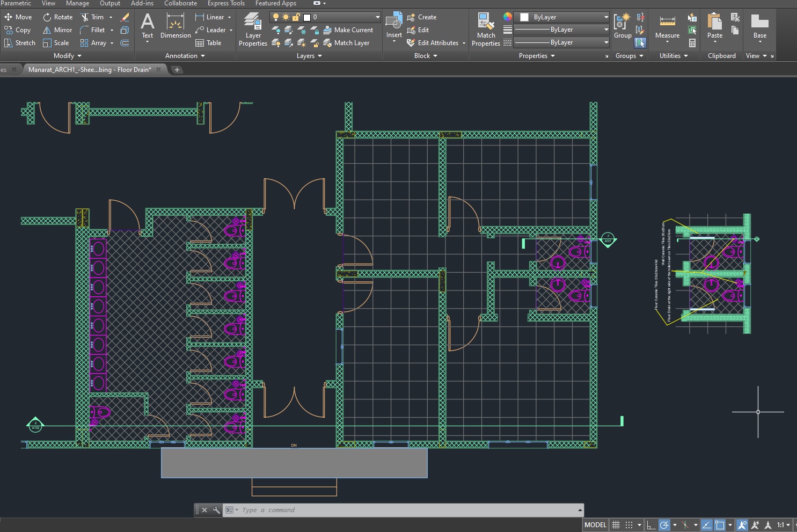The image size is (797, 532).
Task: Open the Output ribbon tab
Action: (x=110, y=3)
